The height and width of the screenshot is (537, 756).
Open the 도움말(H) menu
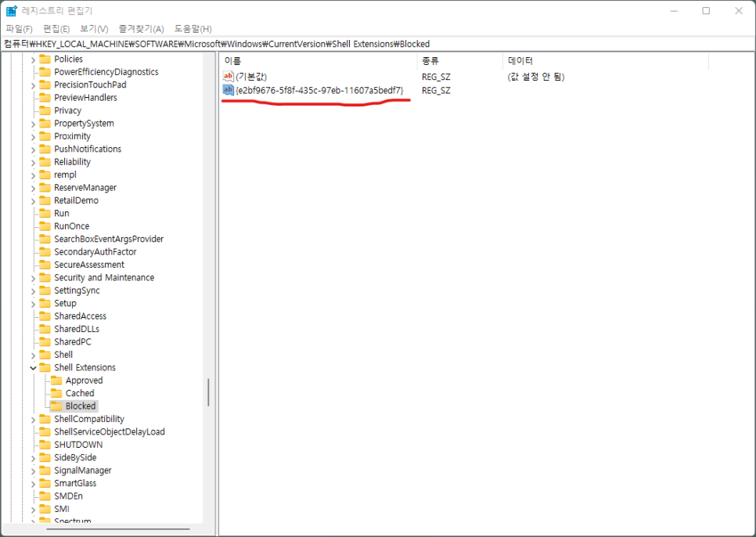coord(193,29)
